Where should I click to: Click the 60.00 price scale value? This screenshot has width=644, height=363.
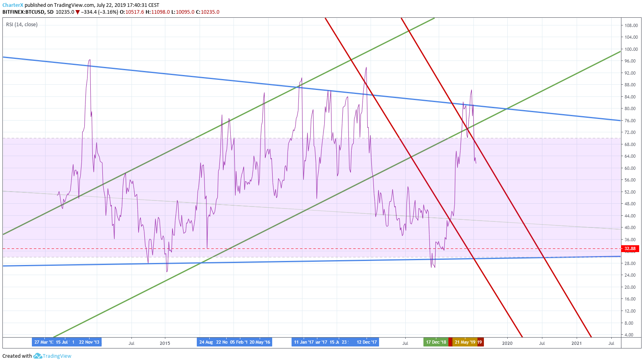[630, 168]
